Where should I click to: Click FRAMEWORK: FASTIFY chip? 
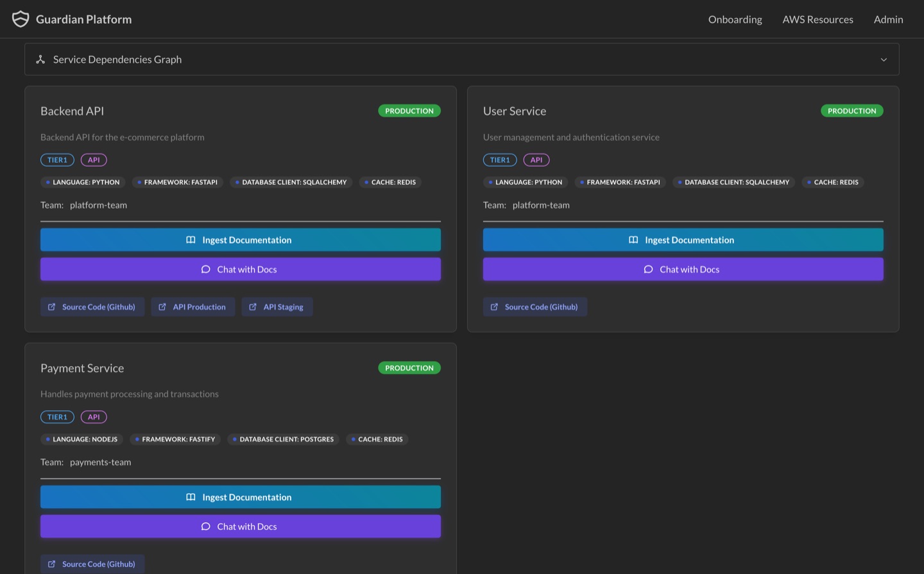click(x=175, y=439)
